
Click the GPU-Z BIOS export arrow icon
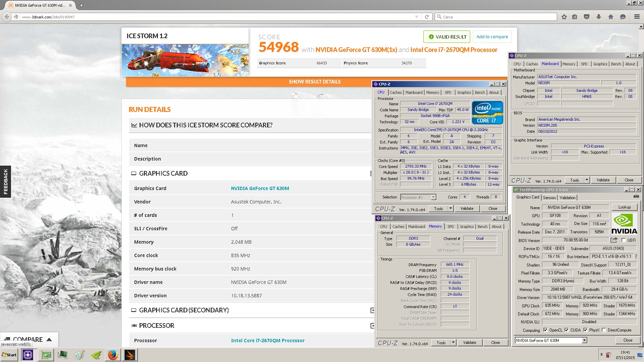[614, 240]
